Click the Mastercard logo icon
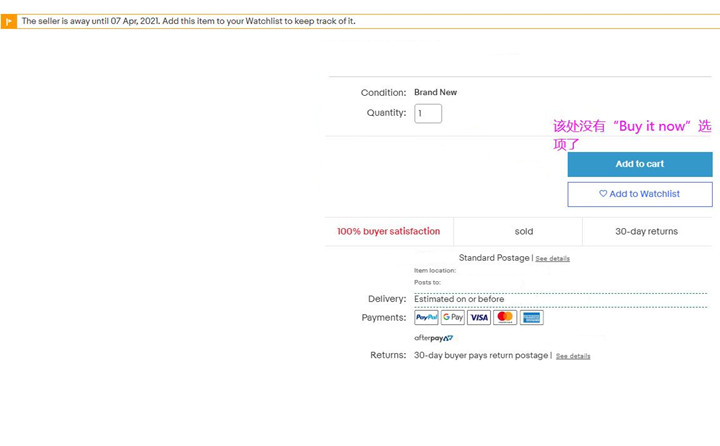Viewport: 720px width, 446px height. (505, 317)
